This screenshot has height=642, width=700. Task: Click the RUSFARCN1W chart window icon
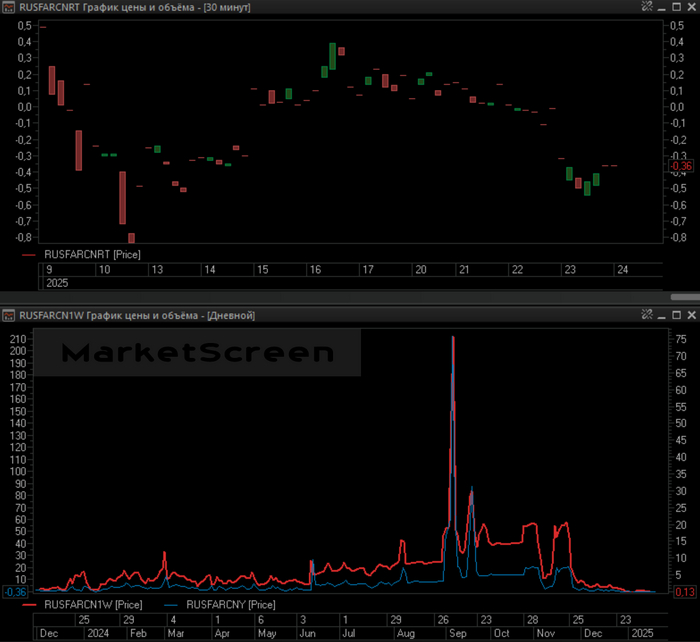click(8, 316)
